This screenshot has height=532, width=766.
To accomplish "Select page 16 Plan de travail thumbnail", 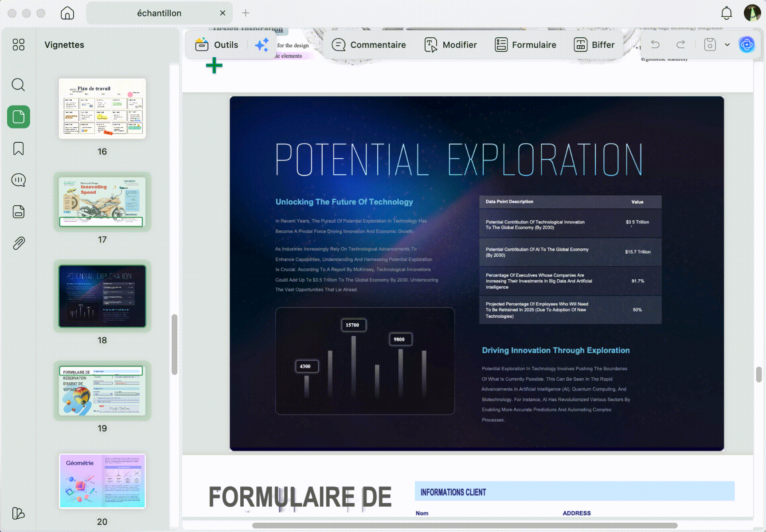I will 102,109.
